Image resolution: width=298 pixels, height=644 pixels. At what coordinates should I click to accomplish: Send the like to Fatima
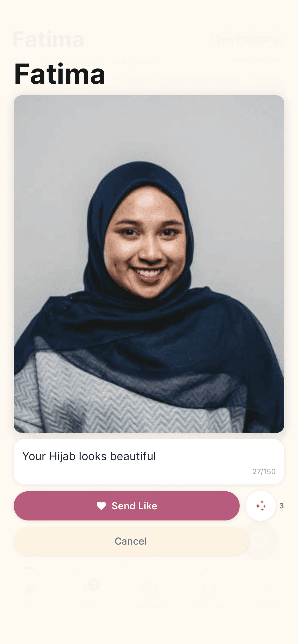126,506
